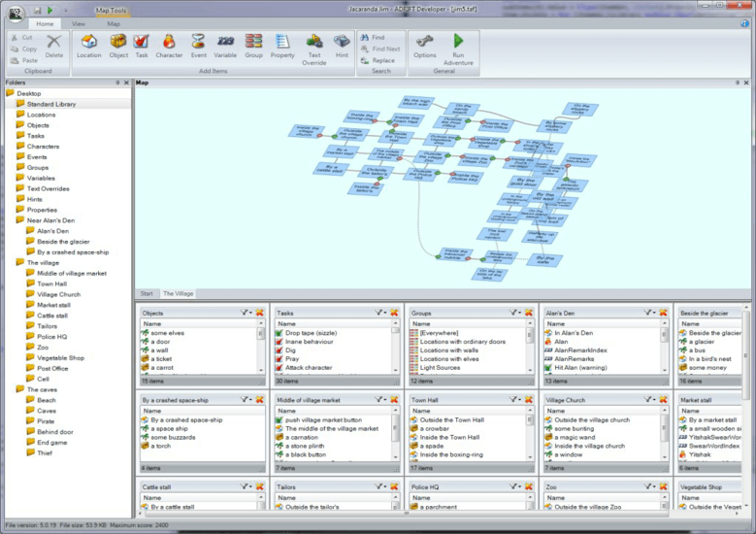Image resolution: width=756 pixels, height=534 pixels.
Task: Select the Start tab below the map
Action: pyautogui.click(x=147, y=293)
